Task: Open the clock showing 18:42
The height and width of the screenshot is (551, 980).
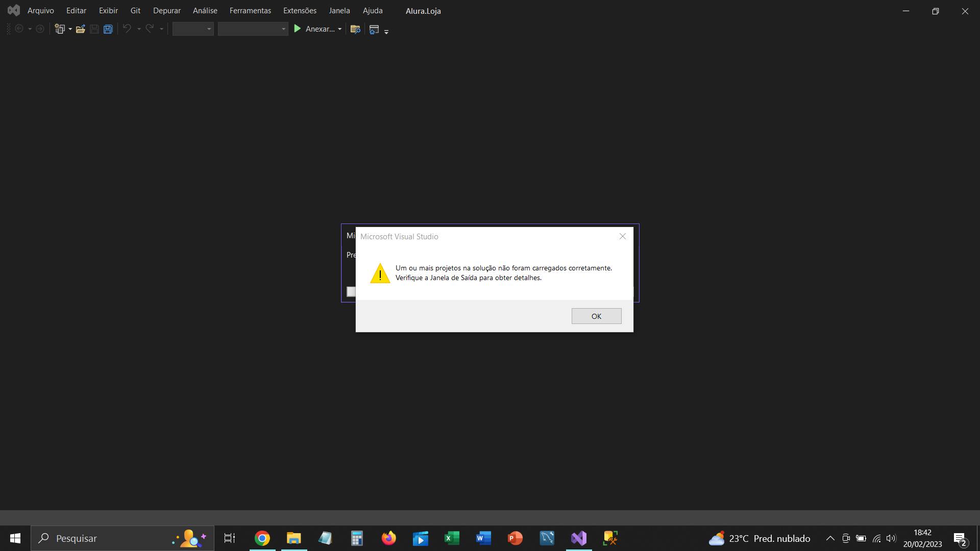Action: point(922,538)
